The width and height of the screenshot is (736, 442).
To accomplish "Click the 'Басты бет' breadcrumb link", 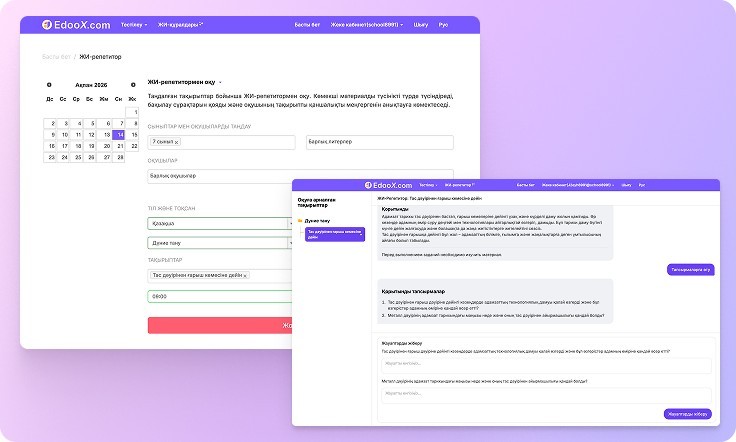I will click(x=56, y=57).
